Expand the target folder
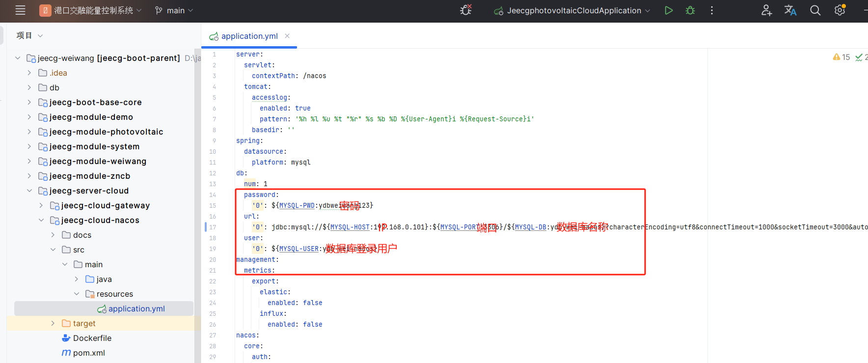868x363 pixels. click(53, 323)
